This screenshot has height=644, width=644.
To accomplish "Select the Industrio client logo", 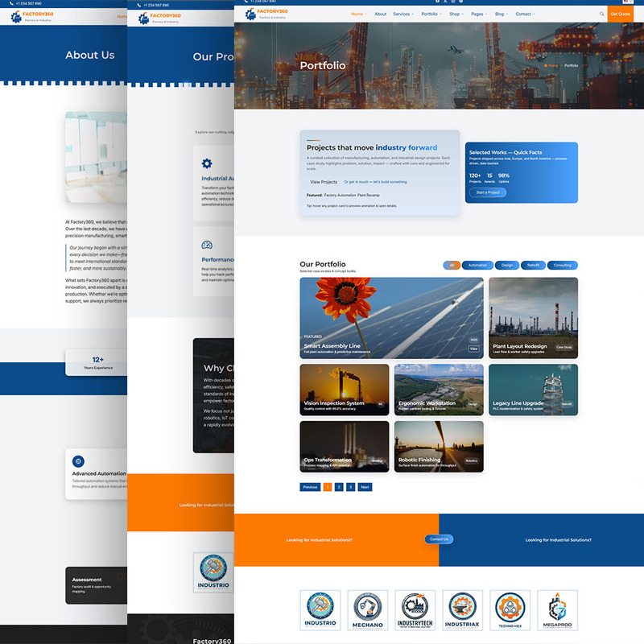I will click(320, 608).
